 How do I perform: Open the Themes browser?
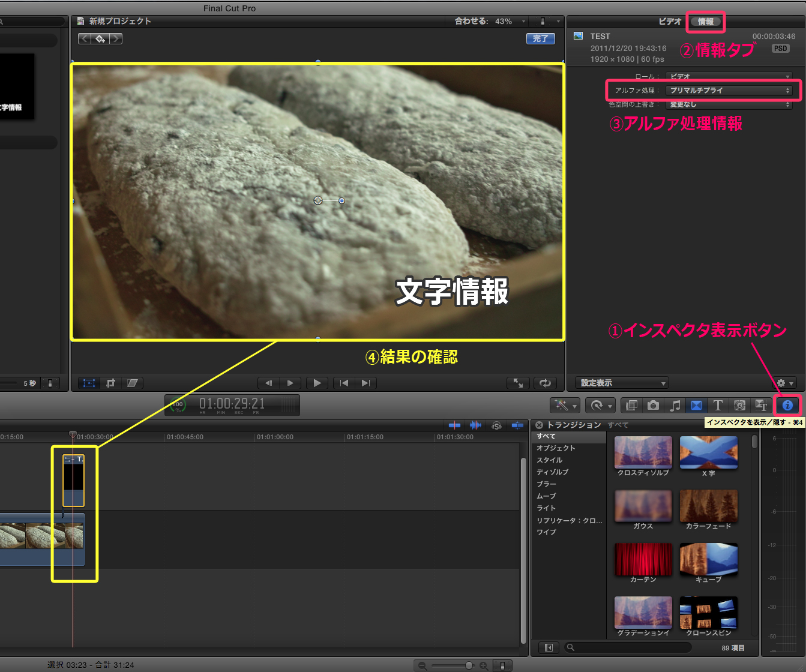761,406
